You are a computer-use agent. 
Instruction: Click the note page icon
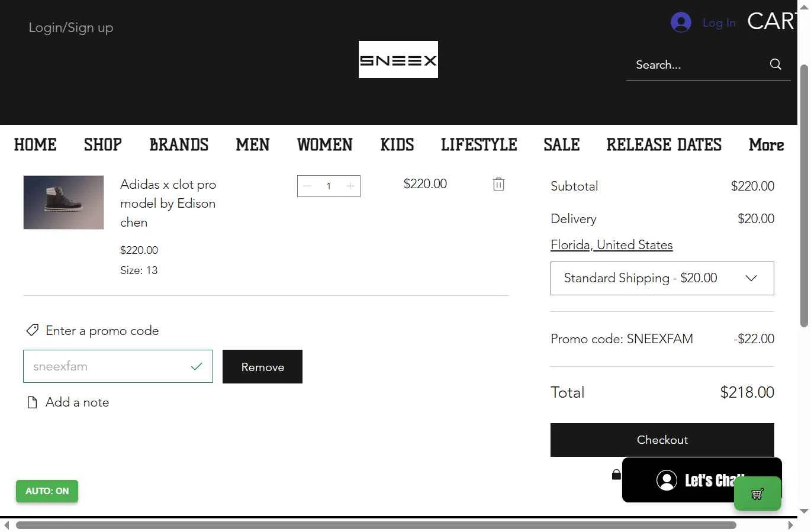pos(33,402)
